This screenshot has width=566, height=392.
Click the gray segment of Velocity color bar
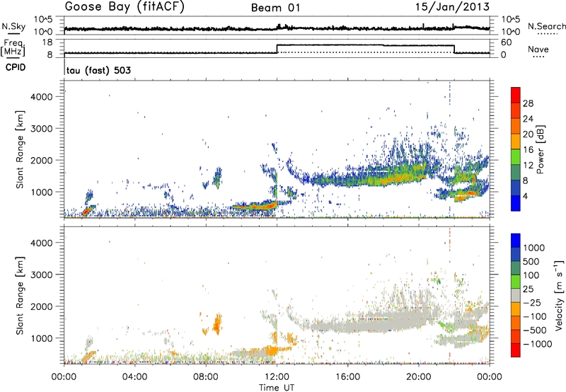point(516,295)
